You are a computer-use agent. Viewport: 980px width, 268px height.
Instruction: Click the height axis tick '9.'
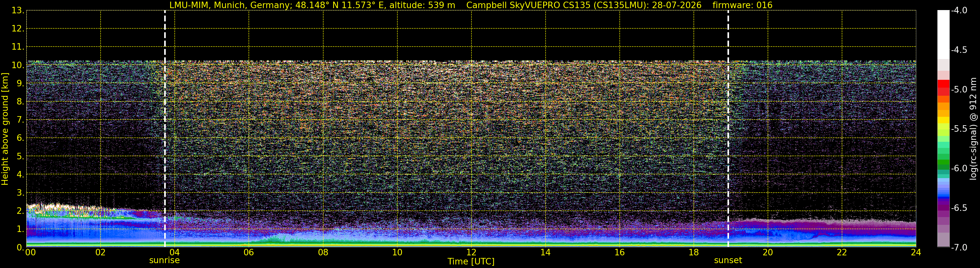20,83
